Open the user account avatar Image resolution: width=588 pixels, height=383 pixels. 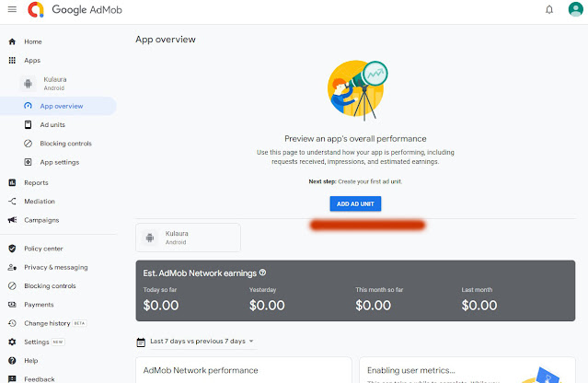pyautogui.click(x=575, y=10)
